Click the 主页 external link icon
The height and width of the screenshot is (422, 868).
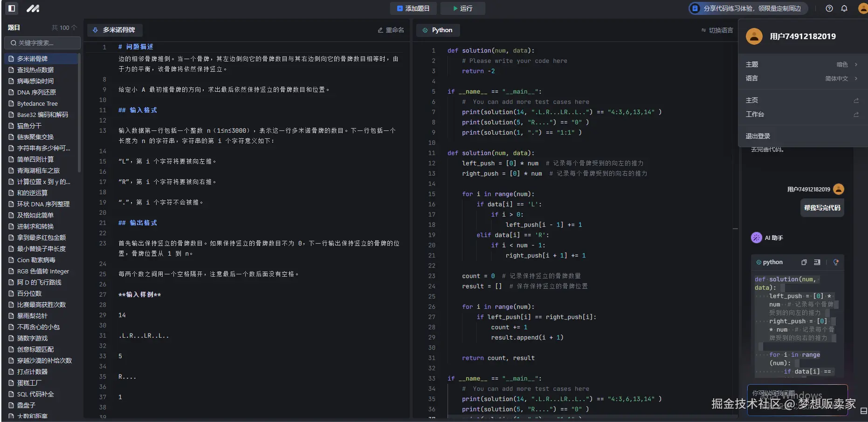pos(856,101)
